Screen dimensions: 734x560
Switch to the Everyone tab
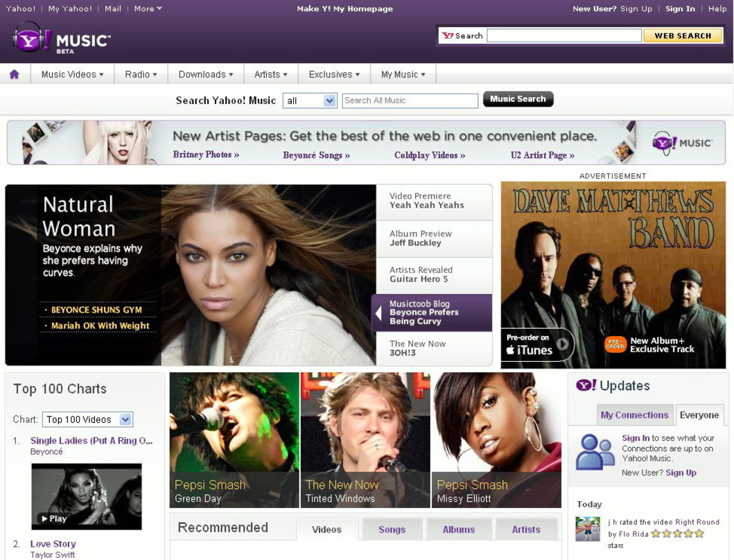(x=699, y=415)
